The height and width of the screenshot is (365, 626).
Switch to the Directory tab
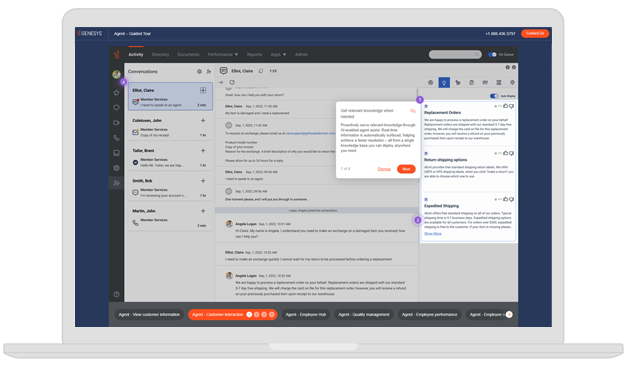(160, 54)
